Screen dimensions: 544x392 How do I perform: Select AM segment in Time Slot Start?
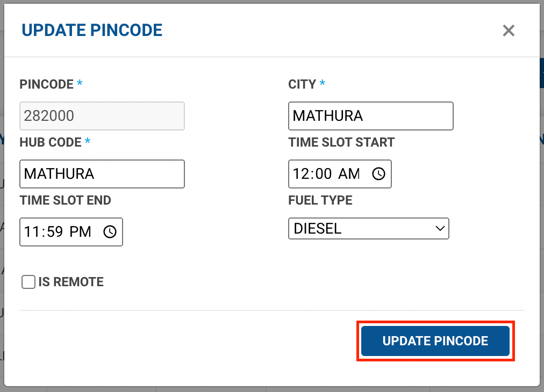[x=349, y=174]
